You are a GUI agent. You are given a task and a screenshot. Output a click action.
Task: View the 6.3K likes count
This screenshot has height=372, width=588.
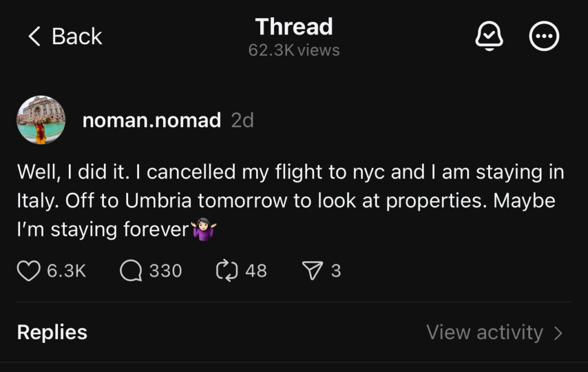point(66,271)
